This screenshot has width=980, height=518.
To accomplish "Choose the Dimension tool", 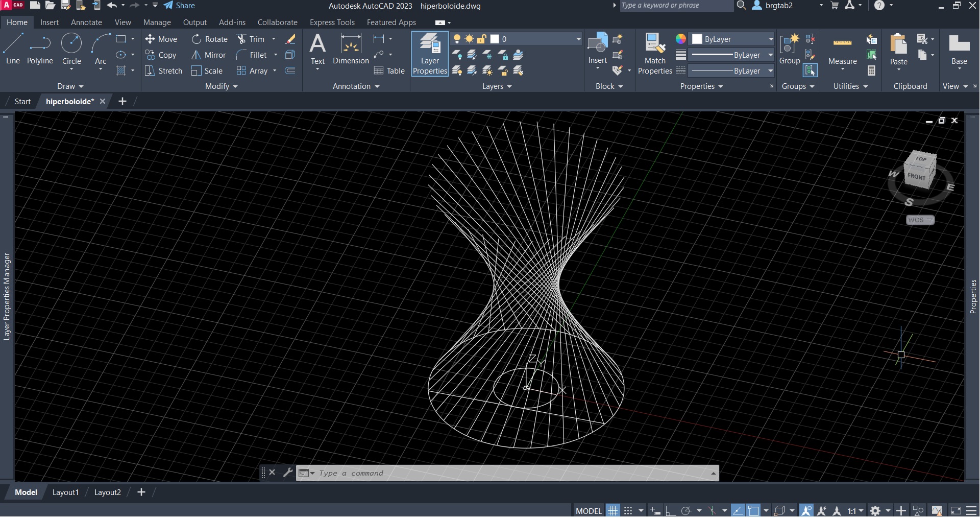I will click(351, 50).
